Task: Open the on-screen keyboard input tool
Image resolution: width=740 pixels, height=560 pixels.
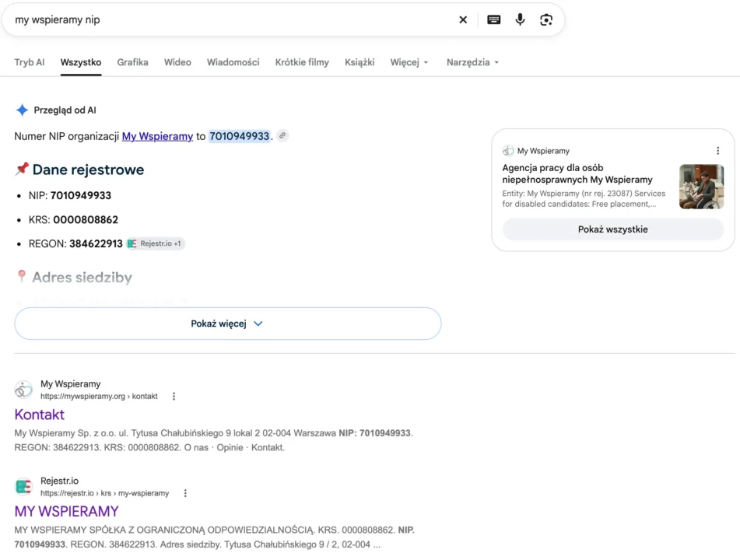Action: point(493,19)
